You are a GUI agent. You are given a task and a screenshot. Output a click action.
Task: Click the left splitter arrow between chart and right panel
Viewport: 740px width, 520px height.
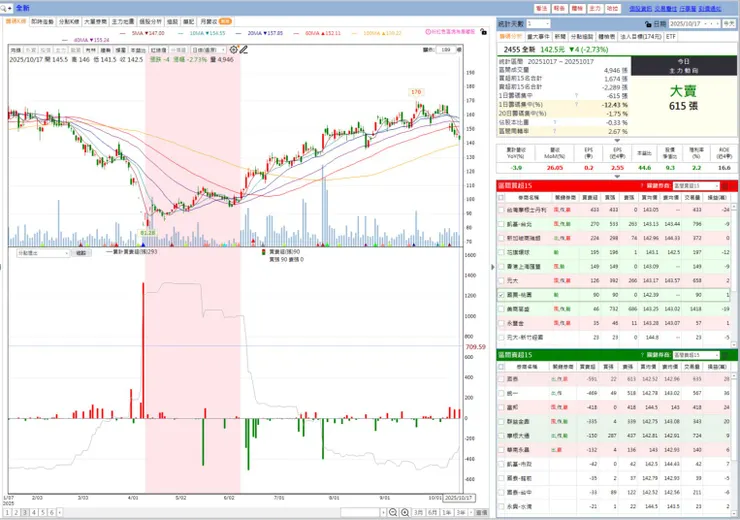tap(493, 267)
